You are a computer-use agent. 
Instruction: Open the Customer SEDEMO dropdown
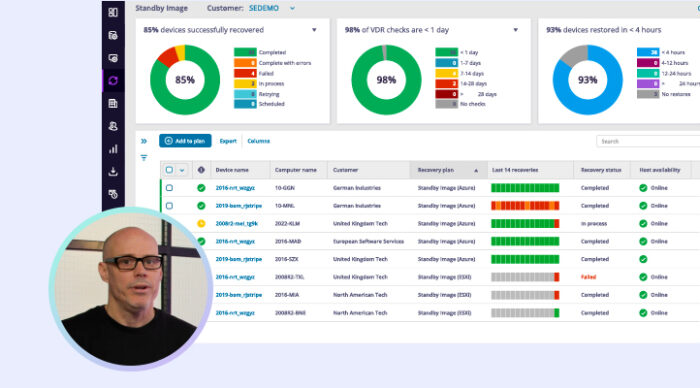point(272,8)
